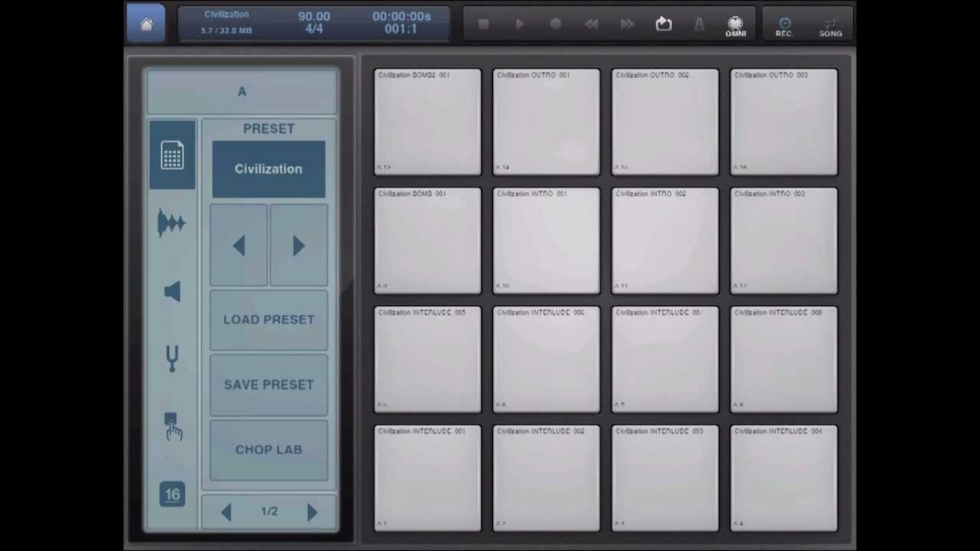
Task: Trigger pad Civilization INTERLUDE 004
Action: click(x=784, y=478)
